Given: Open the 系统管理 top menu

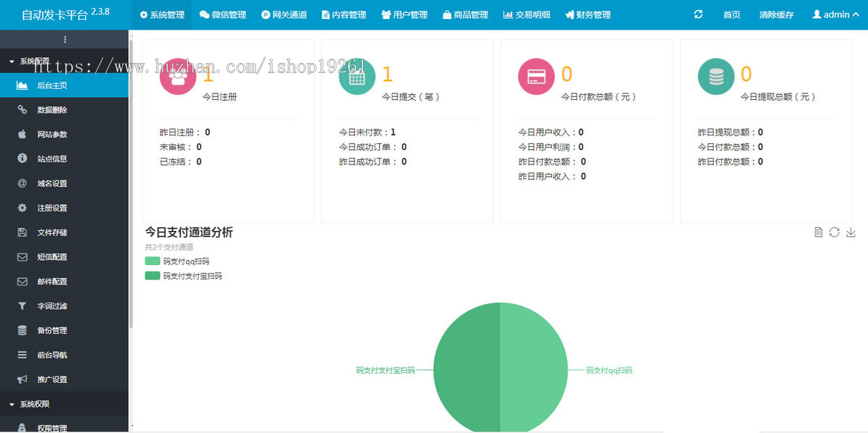Looking at the screenshot, I should [x=162, y=14].
